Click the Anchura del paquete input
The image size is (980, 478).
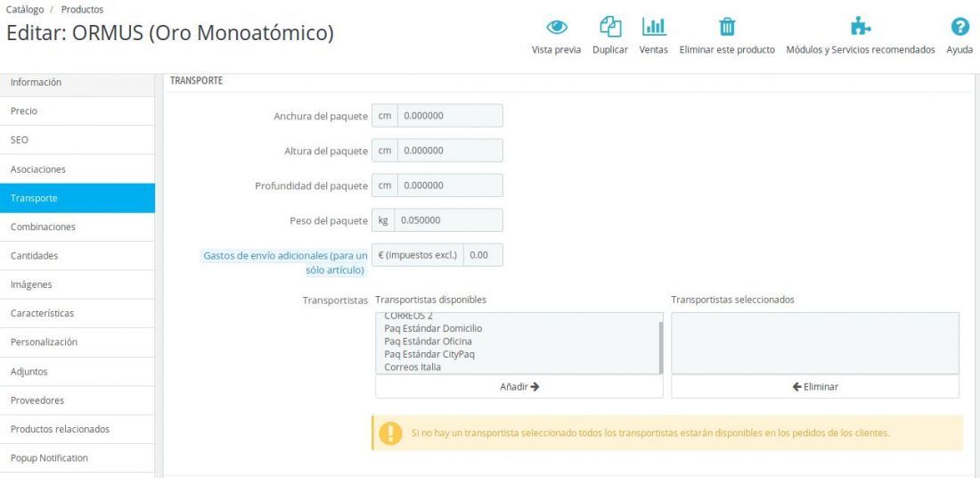click(x=450, y=116)
